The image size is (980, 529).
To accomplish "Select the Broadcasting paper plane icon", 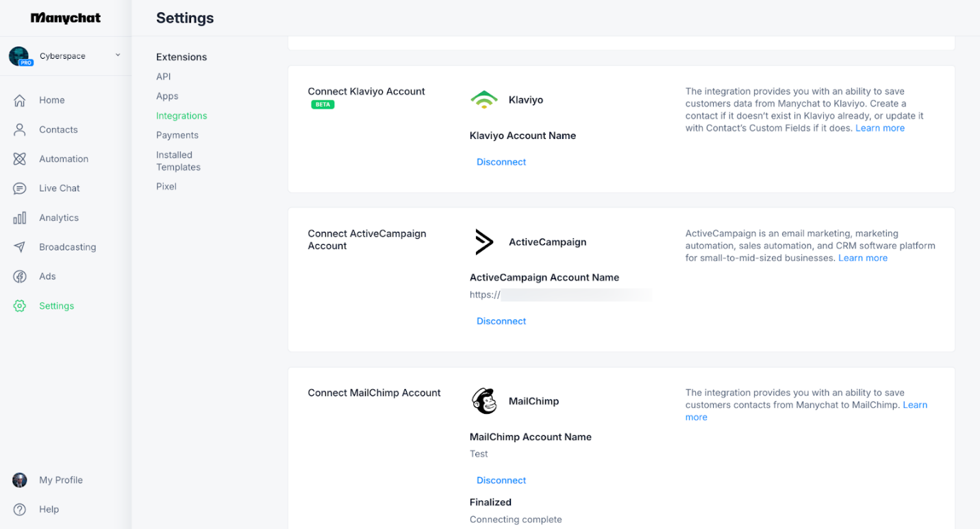I will point(20,248).
